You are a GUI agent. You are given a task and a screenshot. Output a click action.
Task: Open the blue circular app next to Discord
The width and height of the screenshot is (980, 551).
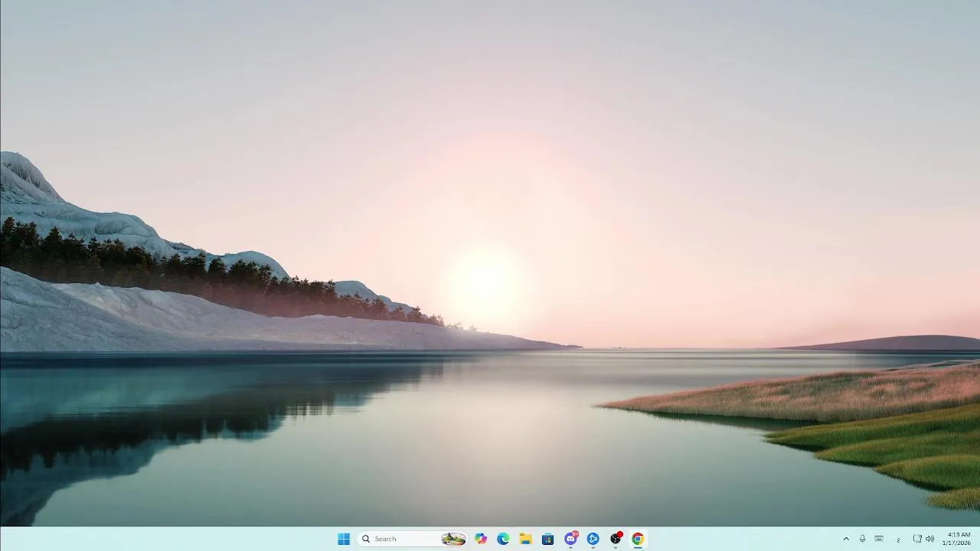(x=593, y=539)
